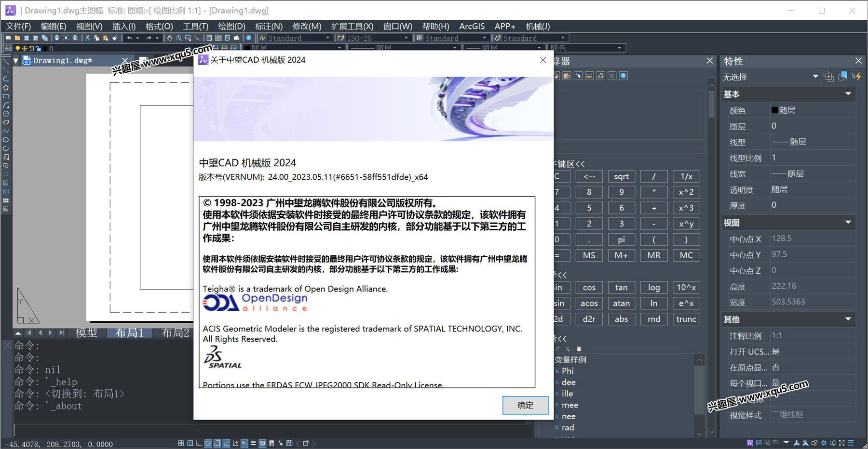Image resolution: width=868 pixels, height=449 pixels.
Task: Open the ArcGIS menu
Action: click(472, 26)
